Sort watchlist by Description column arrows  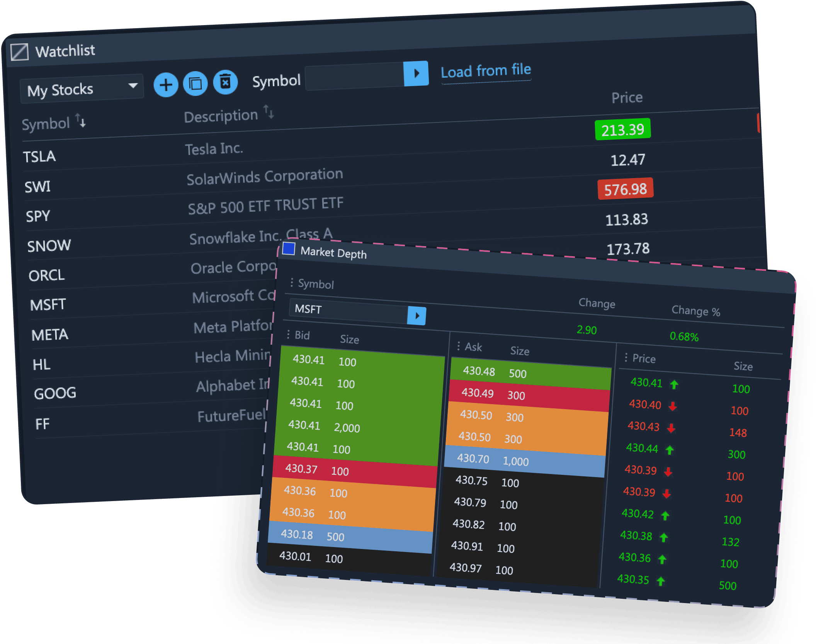point(269,112)
